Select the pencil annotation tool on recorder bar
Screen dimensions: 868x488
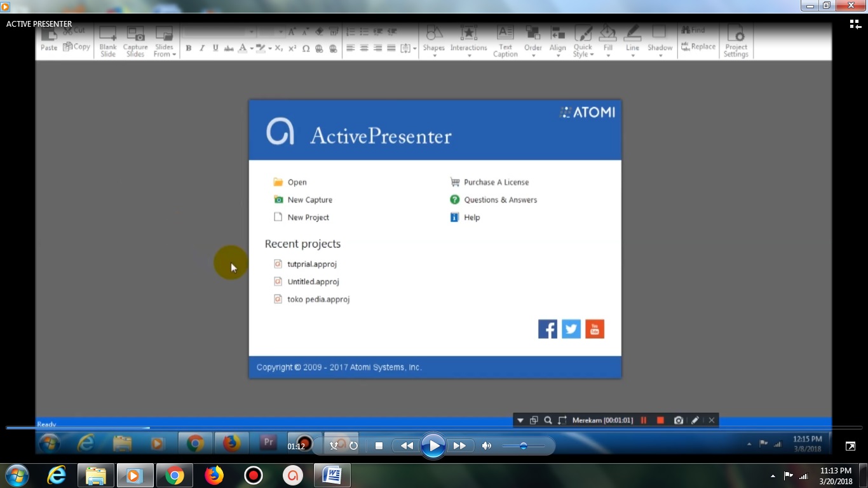[695, 420]
